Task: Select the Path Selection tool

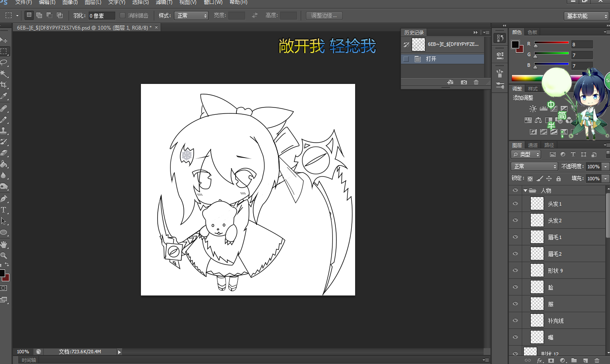Action: [4, 221]
